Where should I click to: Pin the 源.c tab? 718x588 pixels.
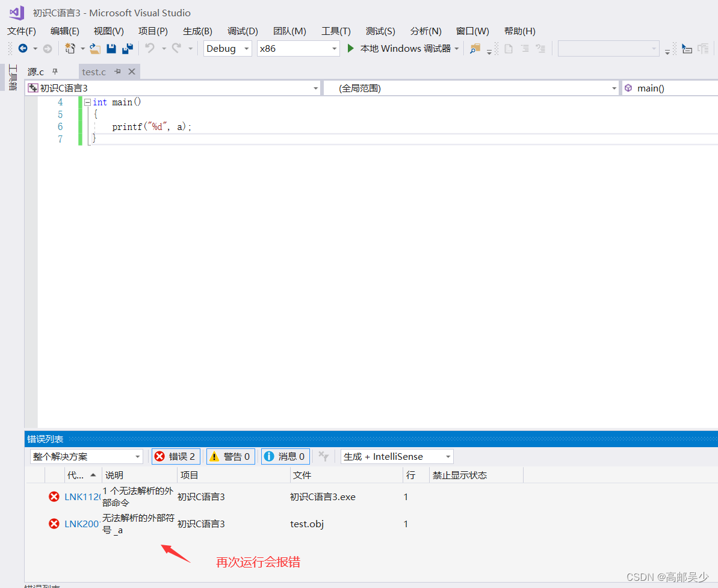tap(55, 72)
